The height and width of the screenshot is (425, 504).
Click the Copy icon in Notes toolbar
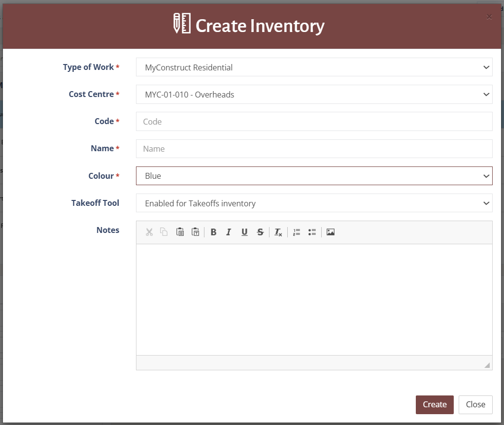click(x=164, y=232)
